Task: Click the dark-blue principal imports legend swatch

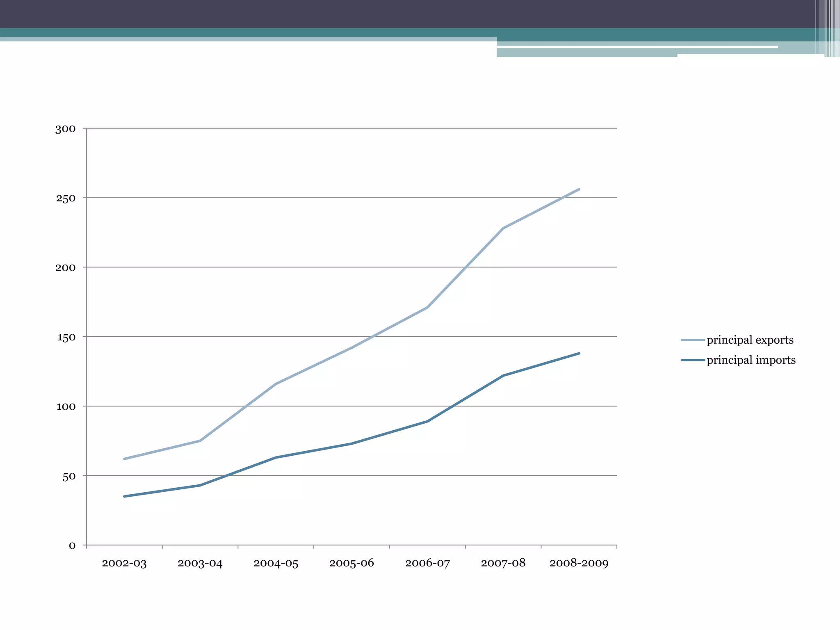Action: pos(692,360)
